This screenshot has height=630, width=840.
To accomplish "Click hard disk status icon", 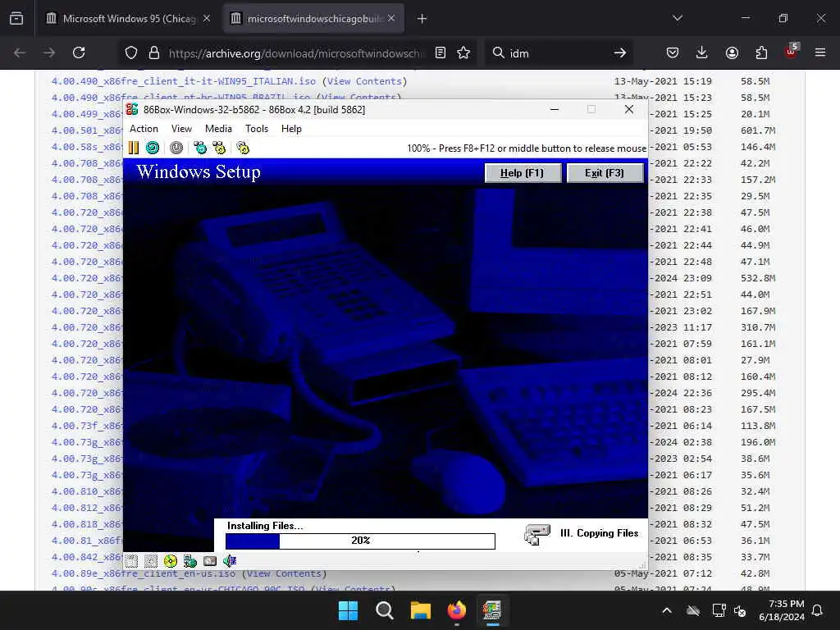I will 210,561.
